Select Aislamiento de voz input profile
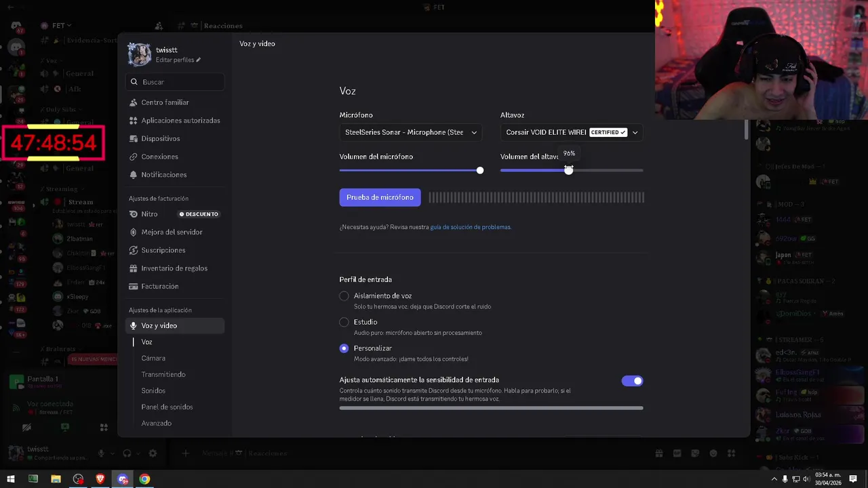The height and width of the screenshot is (488, 868). click(x=344, y=296)
